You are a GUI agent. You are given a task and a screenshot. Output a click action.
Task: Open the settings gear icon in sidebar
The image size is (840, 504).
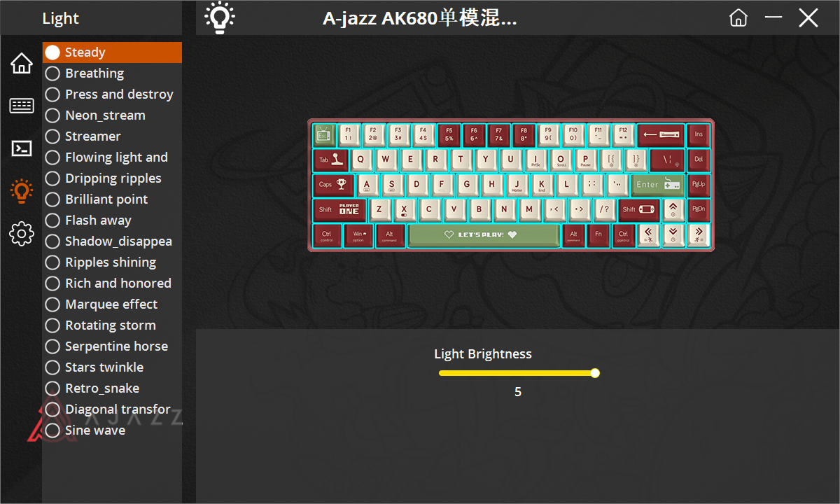coord(22,233)
